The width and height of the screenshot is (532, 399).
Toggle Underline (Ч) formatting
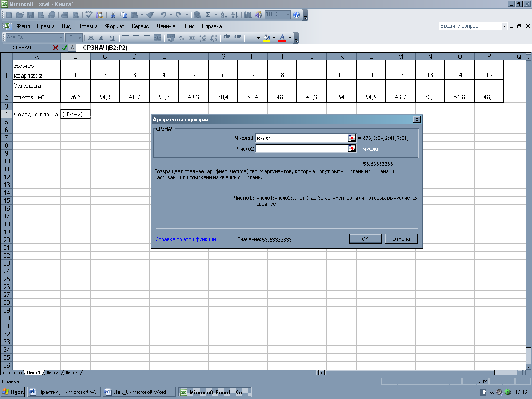(x=112, y=38)
